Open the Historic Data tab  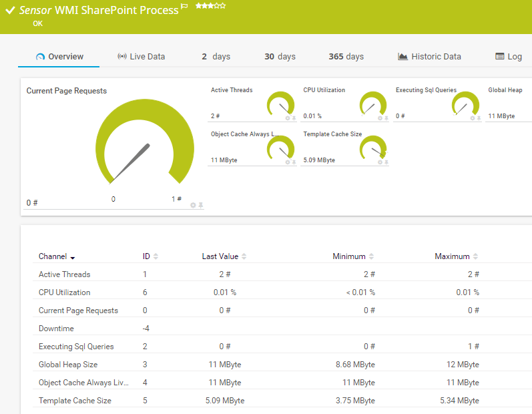click(x=429, y=57)
